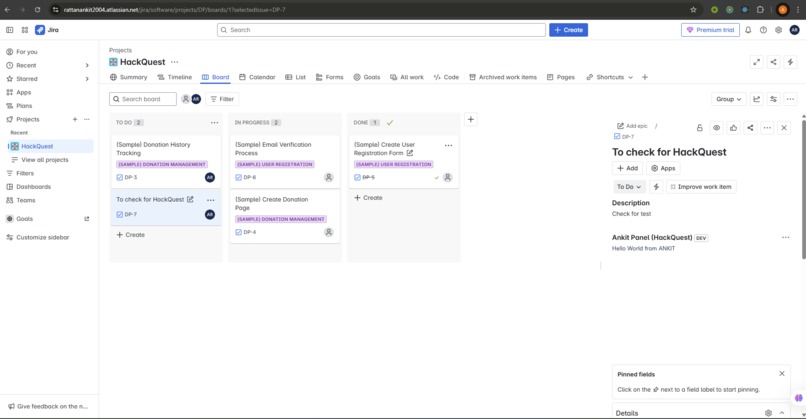The width and height of the screenshot is (806, 419).
Task: Give thumbs up vote on issue
Action: pyautogui.click(x=733, y=127)
